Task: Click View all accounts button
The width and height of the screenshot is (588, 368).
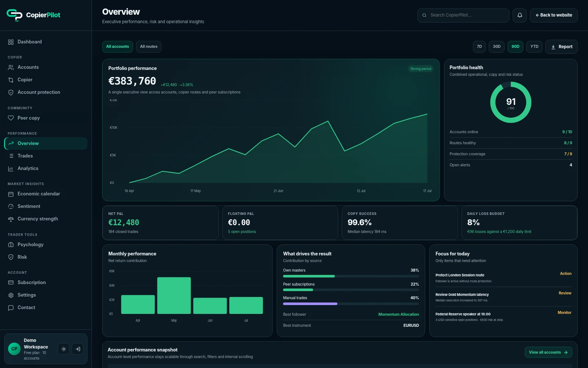Action: point(548,353)
